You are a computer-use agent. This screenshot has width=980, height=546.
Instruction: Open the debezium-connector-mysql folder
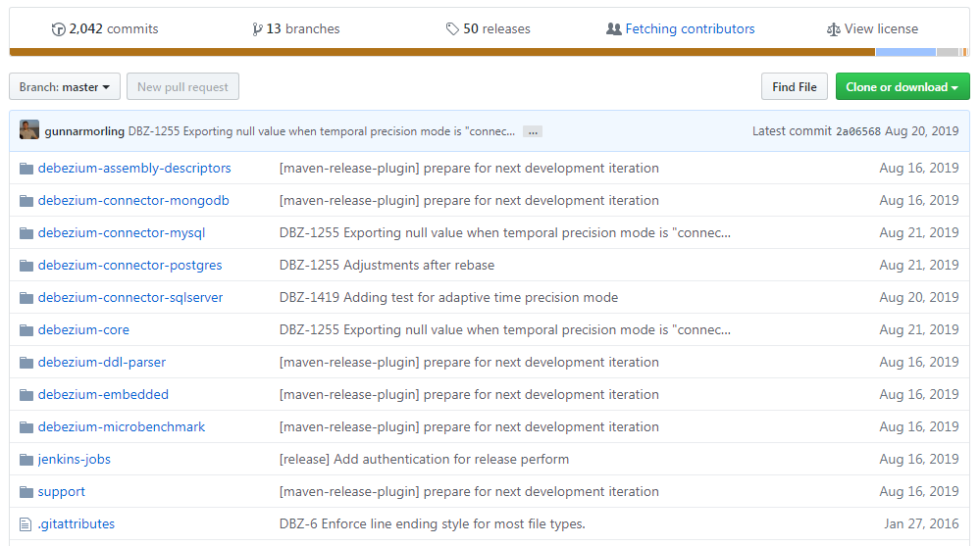(122, 233)
